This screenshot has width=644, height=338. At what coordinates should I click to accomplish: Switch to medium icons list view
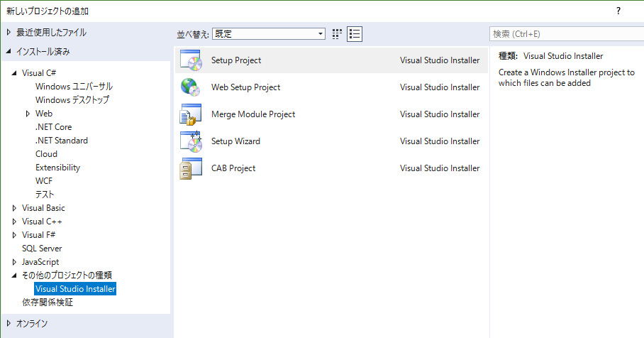(355, 34)
